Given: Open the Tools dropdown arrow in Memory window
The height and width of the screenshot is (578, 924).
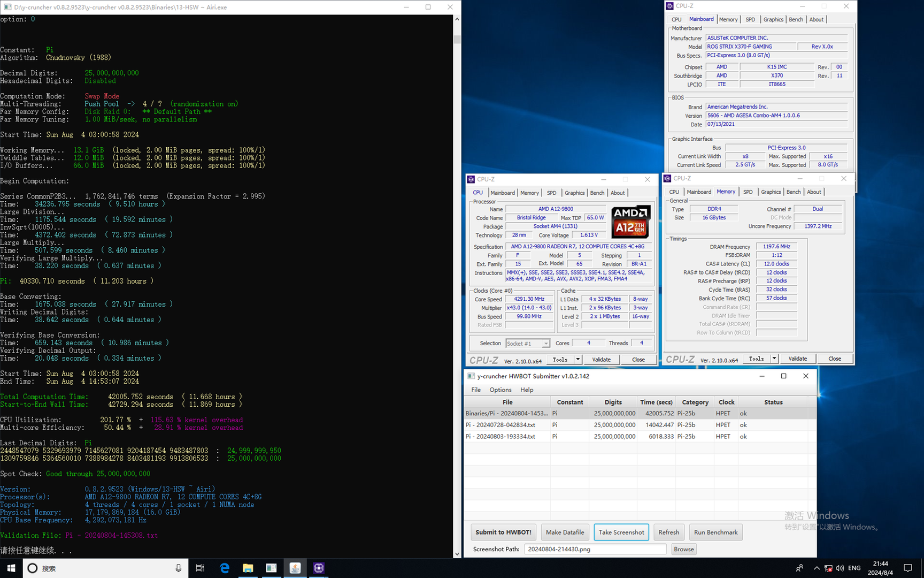Looking at the screenshot, I should pos(774,359).
